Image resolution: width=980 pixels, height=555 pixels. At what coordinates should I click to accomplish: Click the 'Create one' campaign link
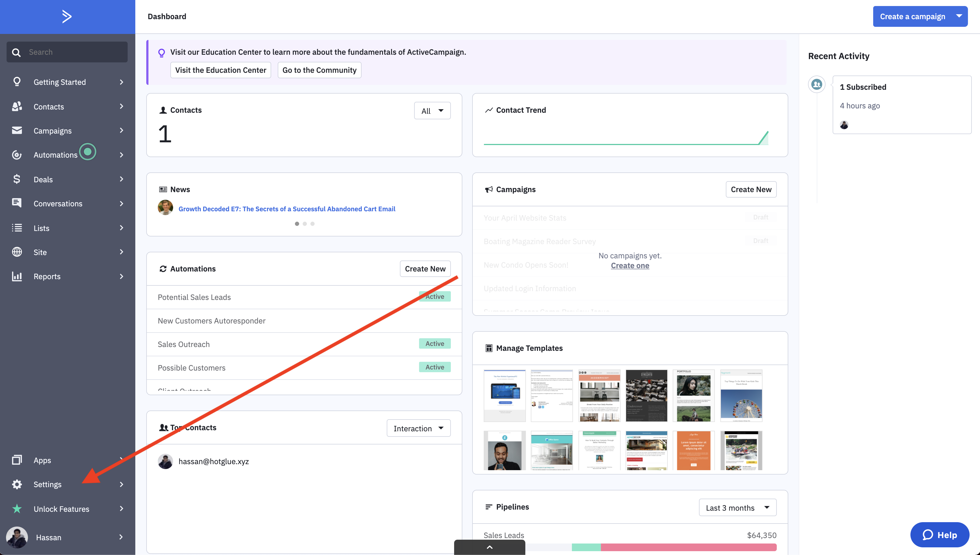pos(630,266)
